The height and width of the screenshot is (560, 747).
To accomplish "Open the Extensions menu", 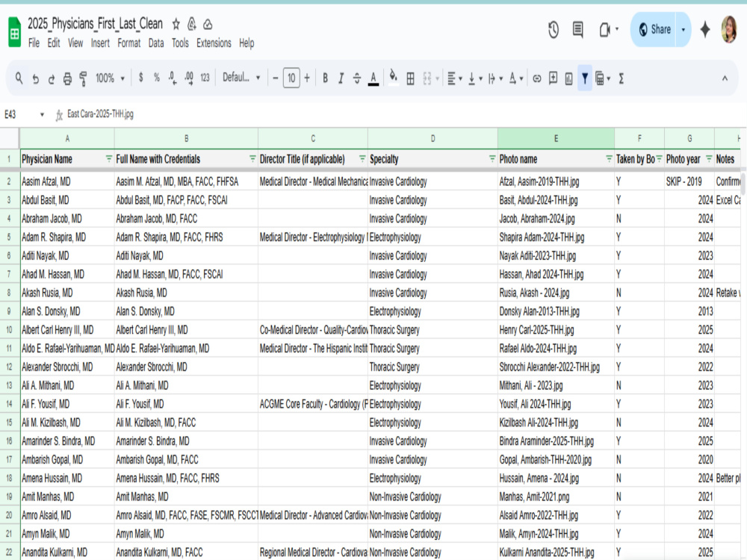I will (x=214, y=43).
